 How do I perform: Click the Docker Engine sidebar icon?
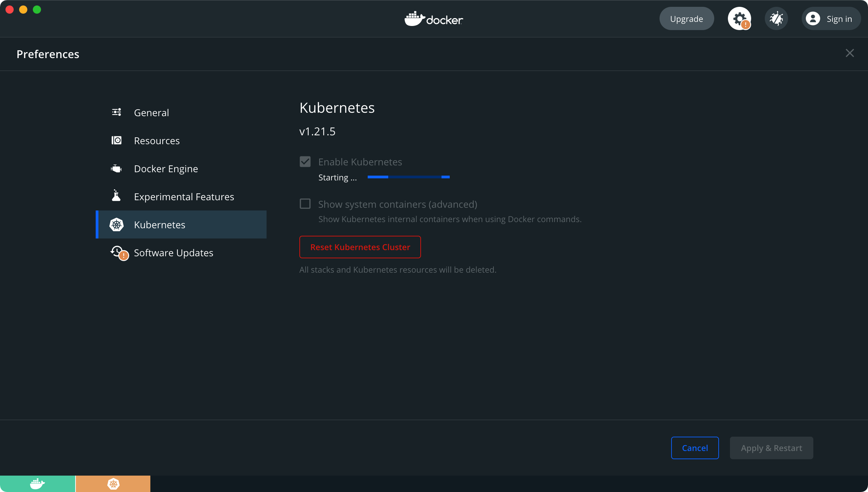(117, 168)
